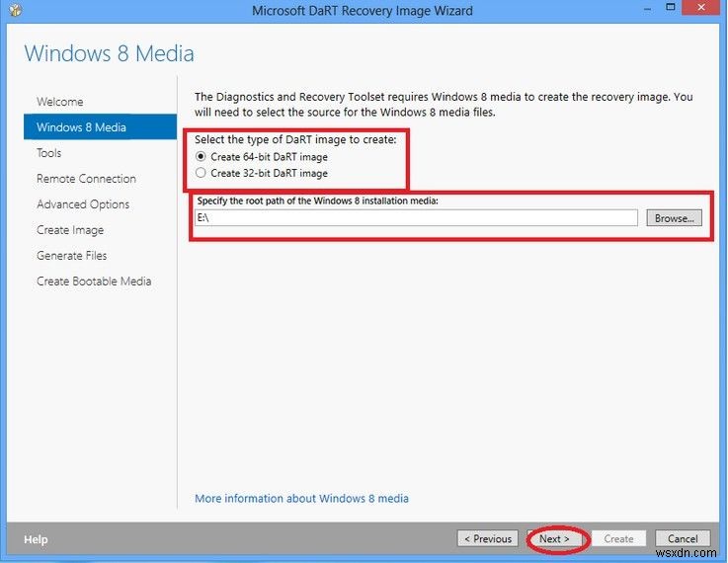Screen dimensions: 728x563
Task: Maximize the DaRT wizard window
Action: click(x=671, y=8)
